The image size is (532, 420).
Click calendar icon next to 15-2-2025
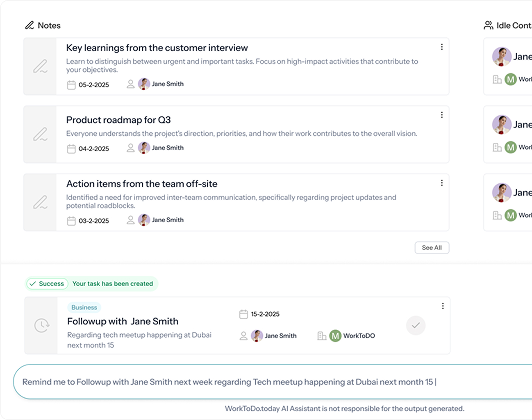click(x=243, y=314)
